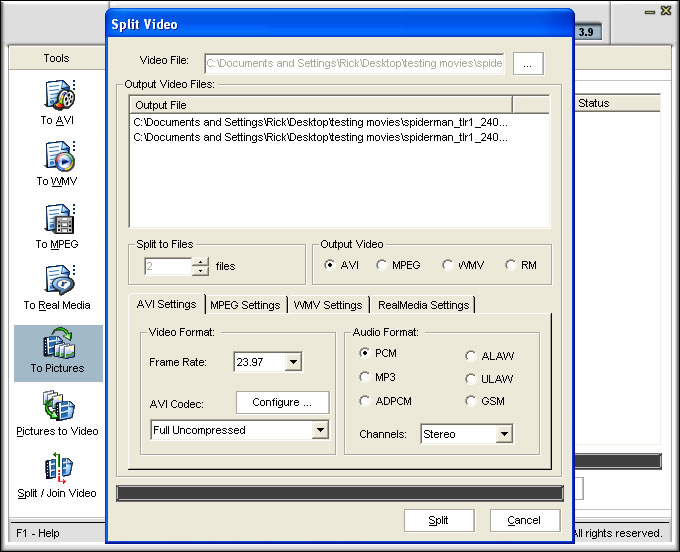Open the AVI codec Full Uncompressed dropdown
This screenshot has height=552, width=680.
[x=319, y=430]
